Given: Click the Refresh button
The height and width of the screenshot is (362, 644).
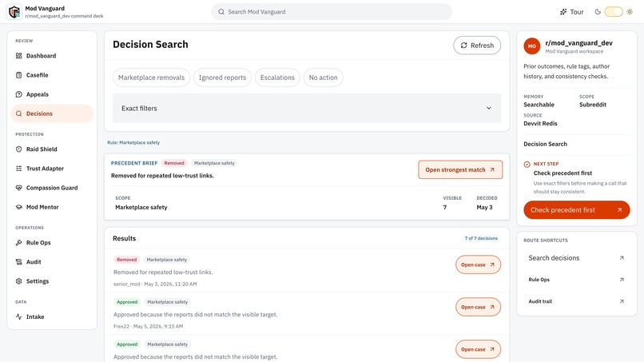Looking at the screenshot, I should 477,46.
